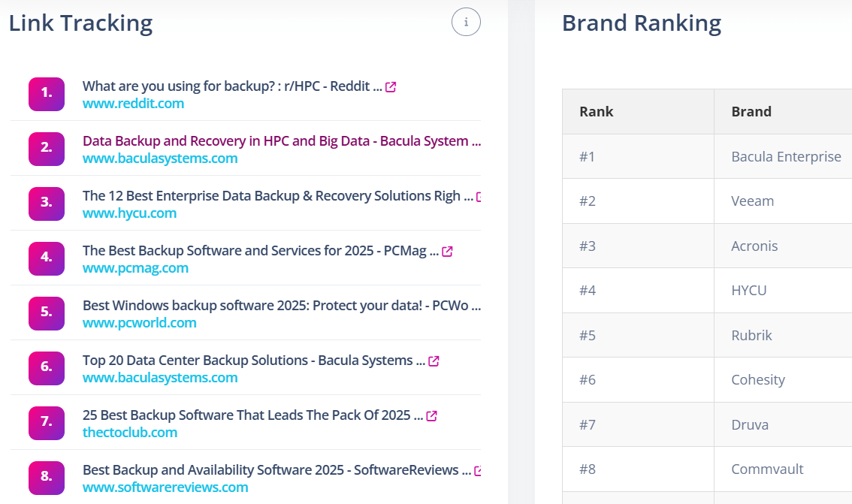Visit the www.hycu.com domain link
The image size is (852, 504).
[129, 213]
